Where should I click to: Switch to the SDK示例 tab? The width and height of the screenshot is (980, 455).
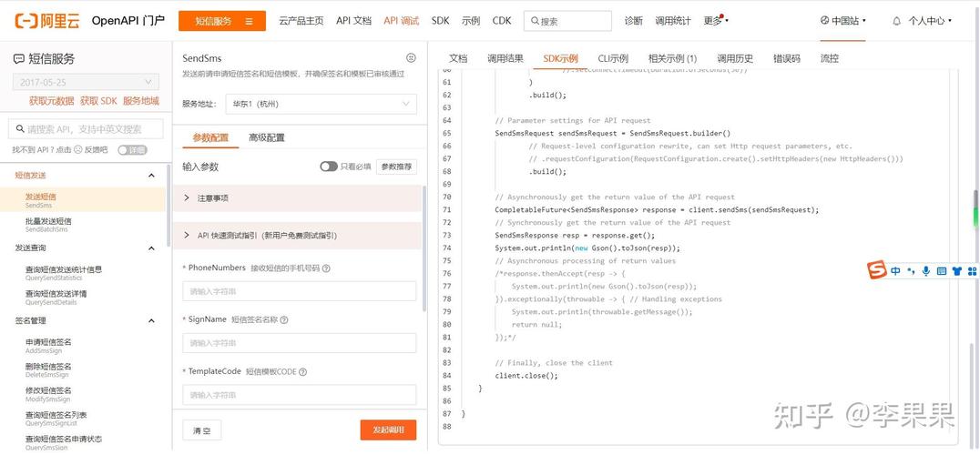pyautogui.click(x=561, y=58)
